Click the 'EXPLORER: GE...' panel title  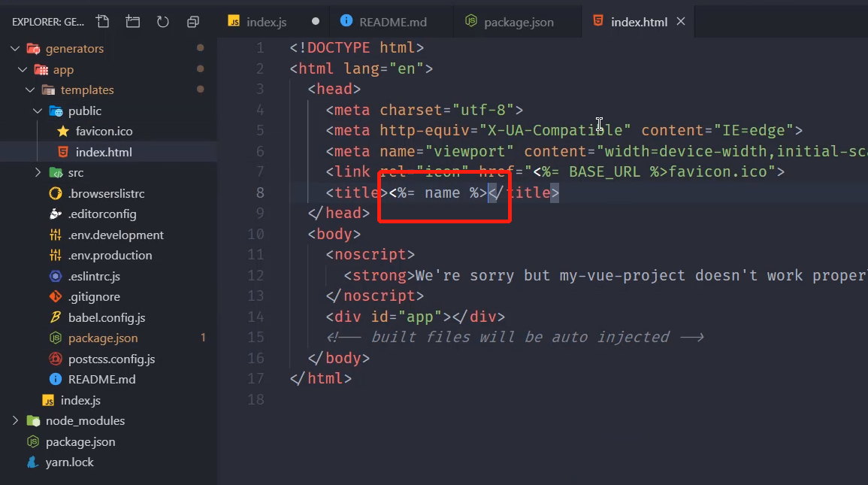click(48, 22)
